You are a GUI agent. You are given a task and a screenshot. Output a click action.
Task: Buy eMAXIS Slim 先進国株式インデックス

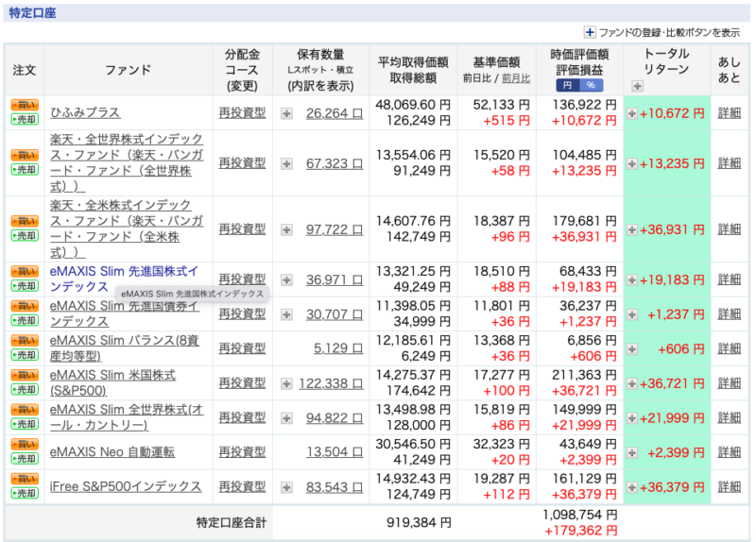25,272
